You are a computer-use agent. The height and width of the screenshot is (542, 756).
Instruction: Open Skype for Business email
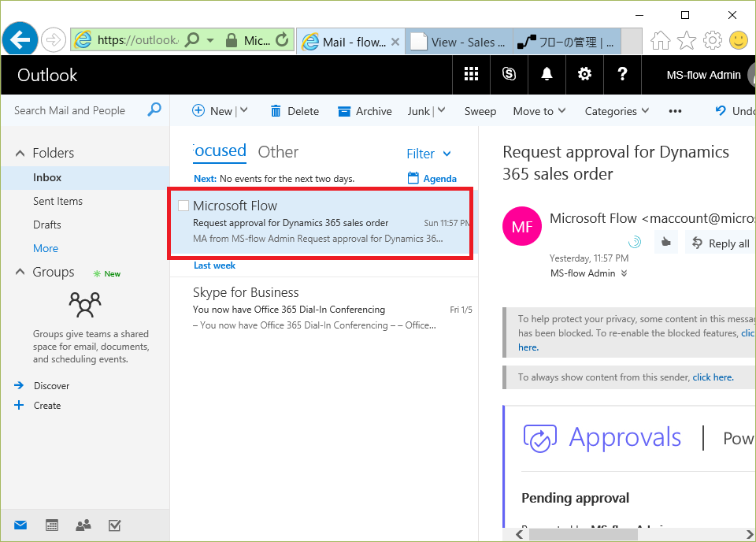pos(324,309)
